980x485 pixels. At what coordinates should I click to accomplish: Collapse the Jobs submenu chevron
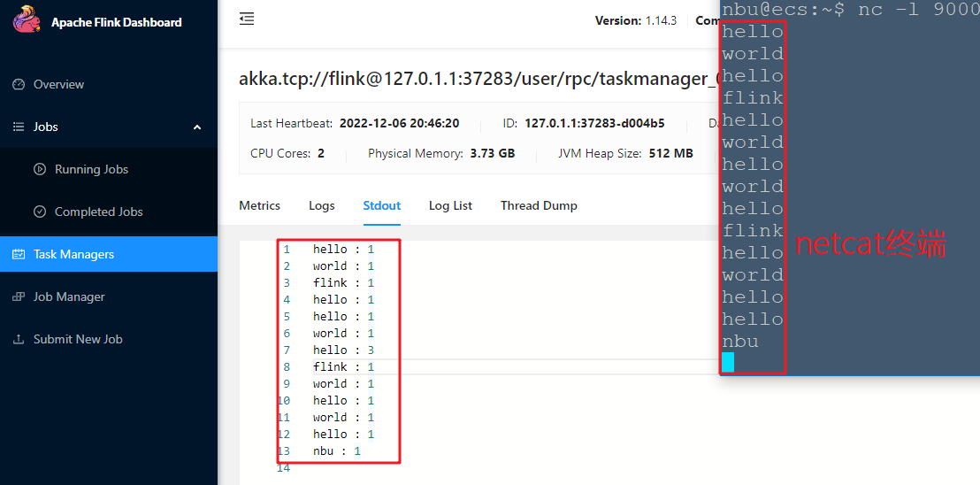(197, 127)
